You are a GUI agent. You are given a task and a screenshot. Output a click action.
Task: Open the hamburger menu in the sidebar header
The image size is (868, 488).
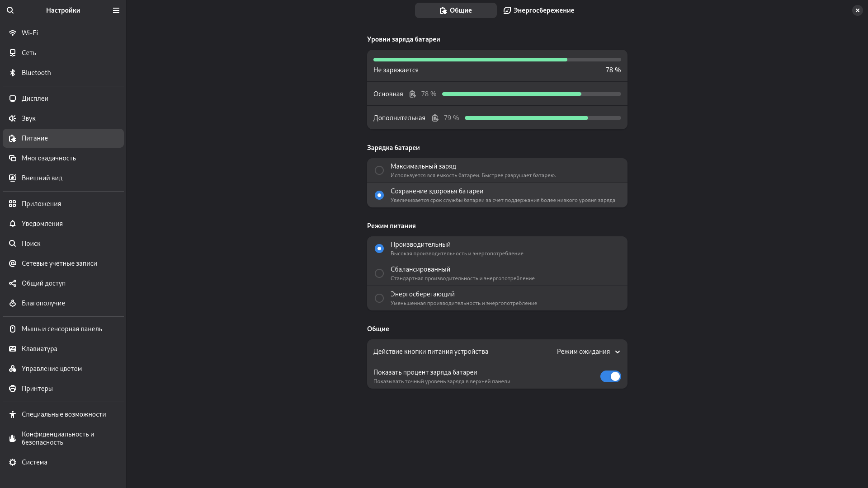tap(116, 10)
